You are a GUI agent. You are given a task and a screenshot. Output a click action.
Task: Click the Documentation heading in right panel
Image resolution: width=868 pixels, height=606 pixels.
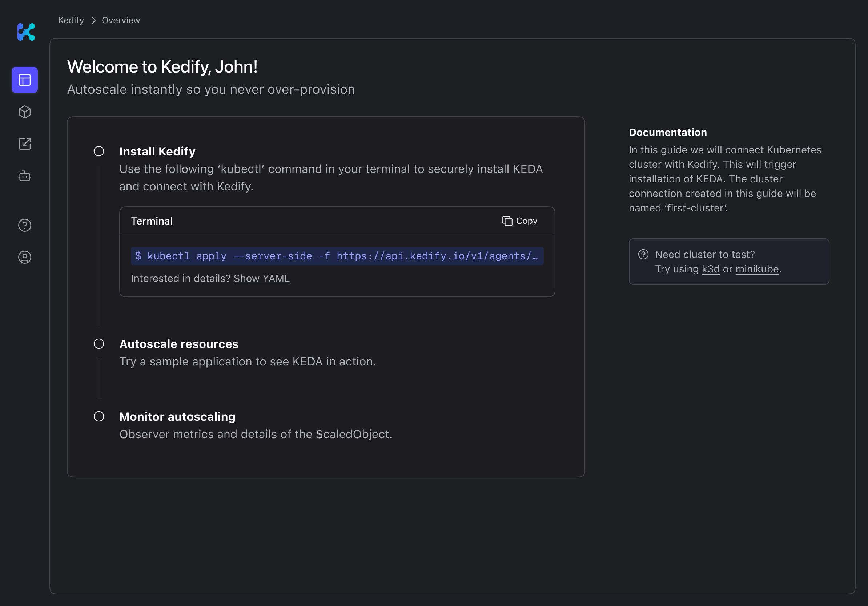(668, 132)
